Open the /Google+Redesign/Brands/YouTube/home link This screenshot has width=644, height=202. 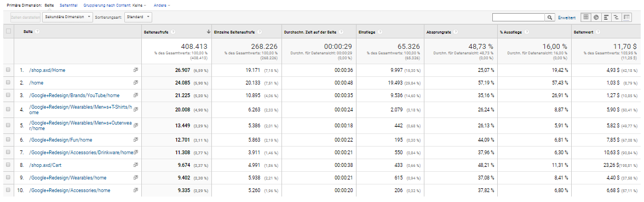(x=74, y=96)
